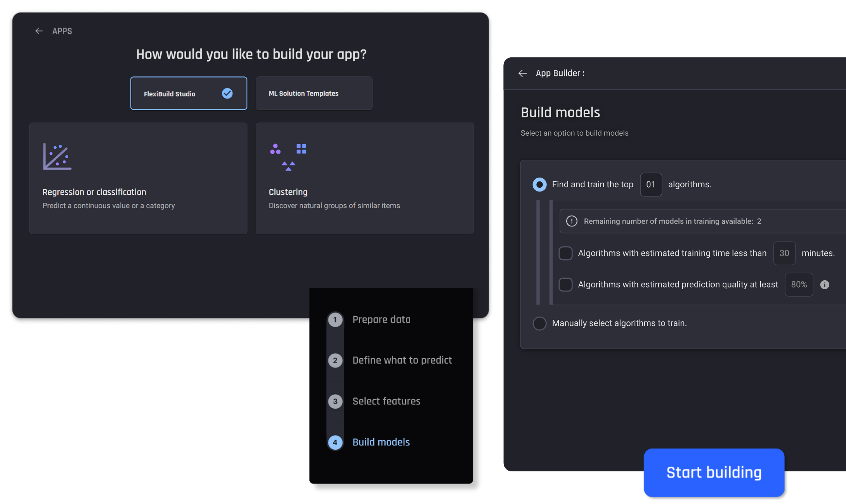The width and height of the screenshot is (846, 504).
Task: Click the alert icon in remaining models notice
Action: 572,221
